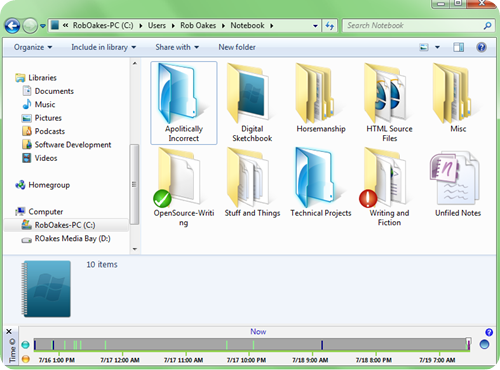Screen dimensions: 500x370
Task: Click the Back navigation arrow
Action: click(12, 26)
